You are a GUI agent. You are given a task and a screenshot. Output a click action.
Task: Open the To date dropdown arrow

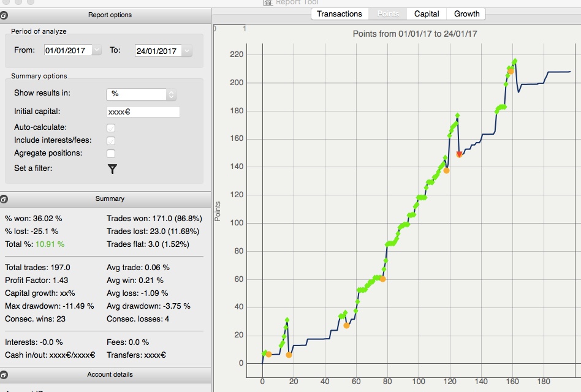tap(187, 51)
